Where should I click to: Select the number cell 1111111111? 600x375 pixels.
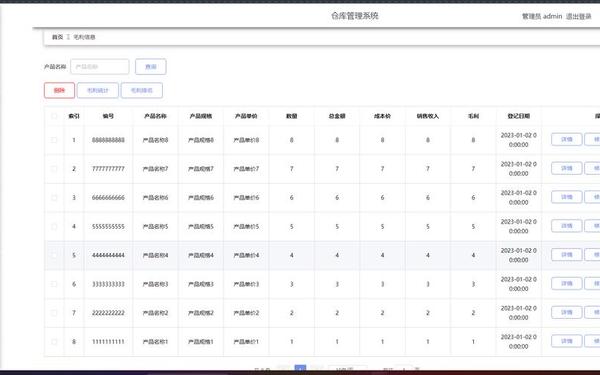[108, 342]
